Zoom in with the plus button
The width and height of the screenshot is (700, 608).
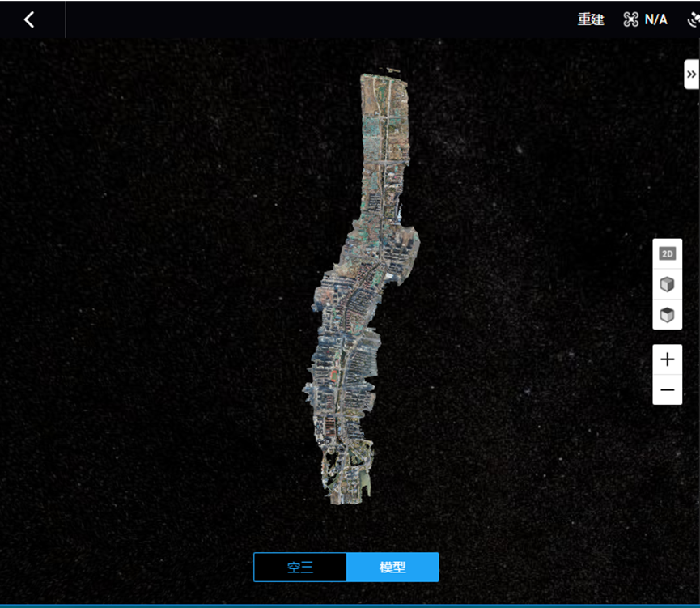pos(667,359)
